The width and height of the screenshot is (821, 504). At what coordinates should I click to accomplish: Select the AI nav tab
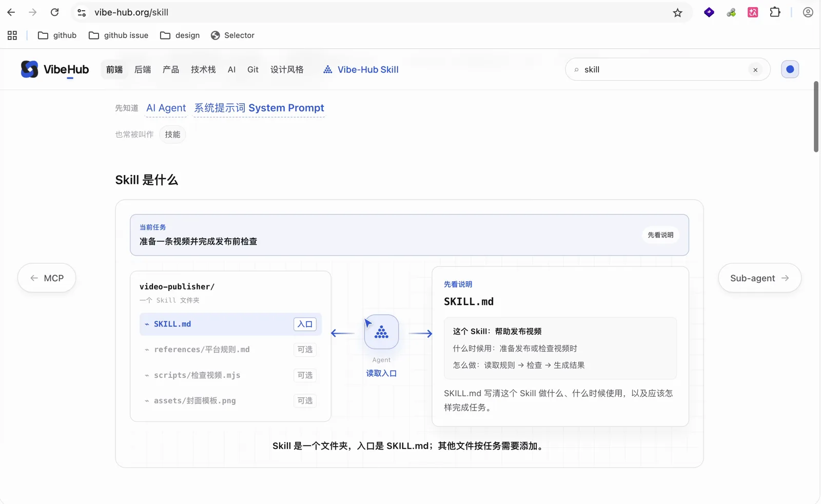pyautogui.click(x=231, y=69)
